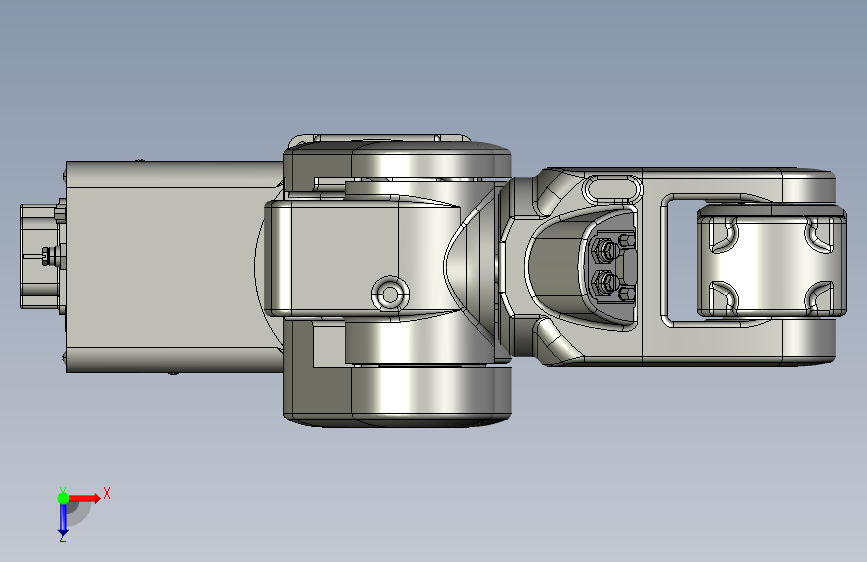The image size is (867, 562).
Task: Select the end-effector flange with four notches
Action: tap(771, 261)
